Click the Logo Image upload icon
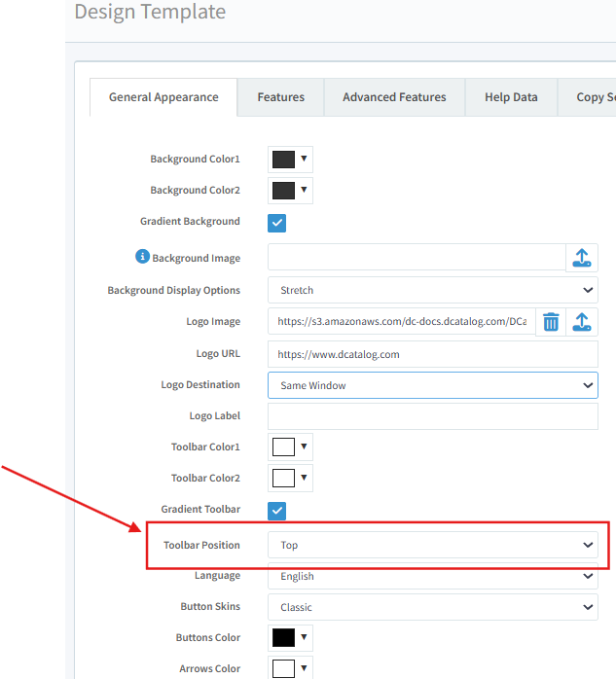Viewport: 616px width, 679px height. pyautogui.click(x=581, y=322)
